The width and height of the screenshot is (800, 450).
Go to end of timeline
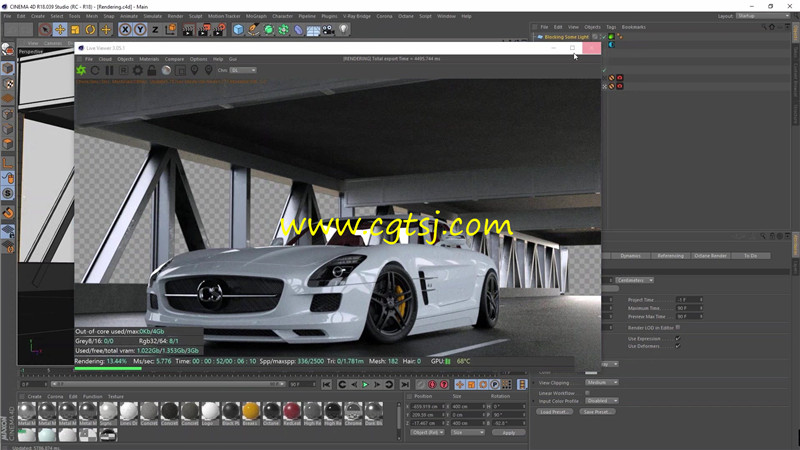405,385
